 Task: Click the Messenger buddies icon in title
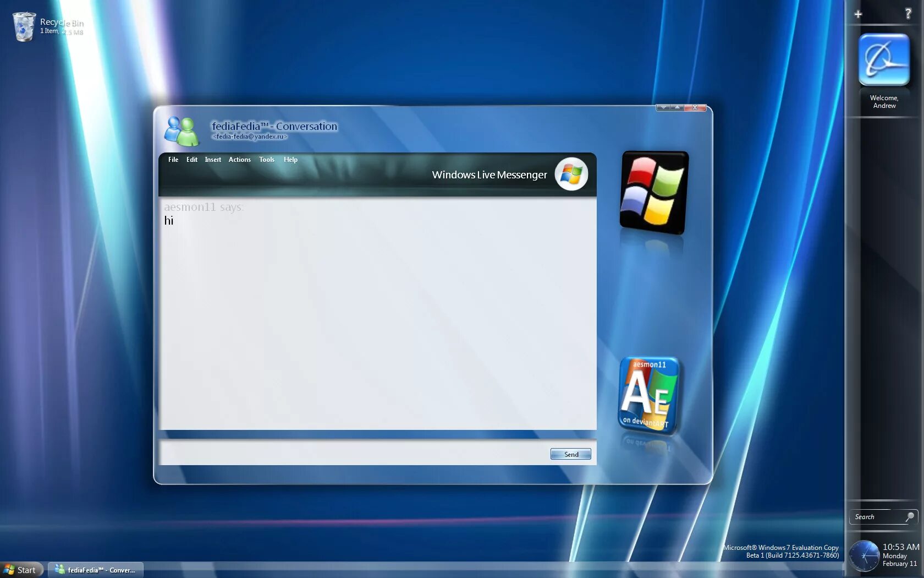click(182, 130)
